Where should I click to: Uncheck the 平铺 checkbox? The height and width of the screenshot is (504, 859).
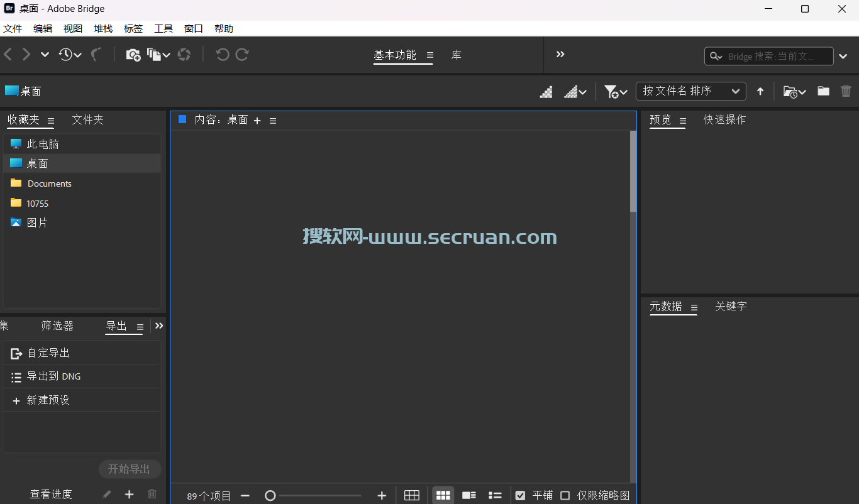pos(520,495)
